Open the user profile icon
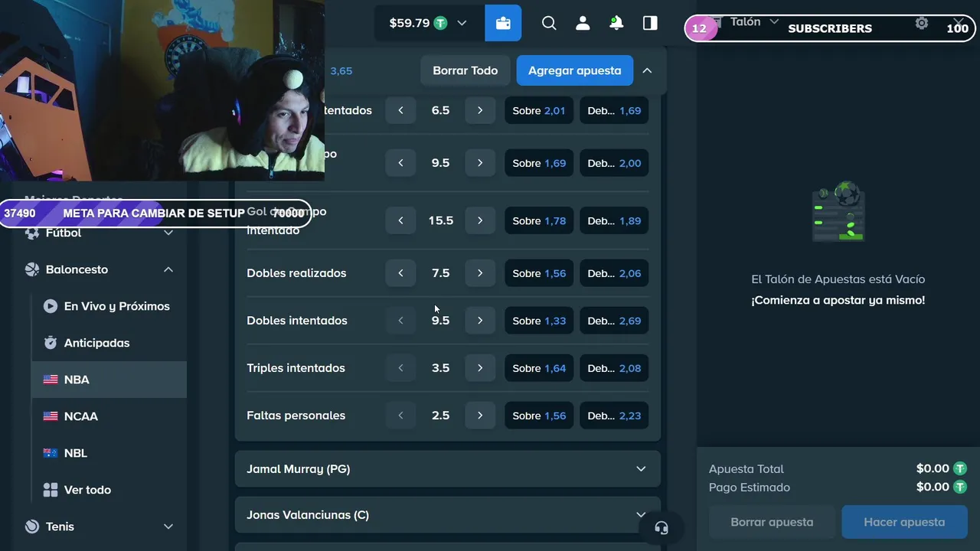The image size is (980, 551). 583,23
